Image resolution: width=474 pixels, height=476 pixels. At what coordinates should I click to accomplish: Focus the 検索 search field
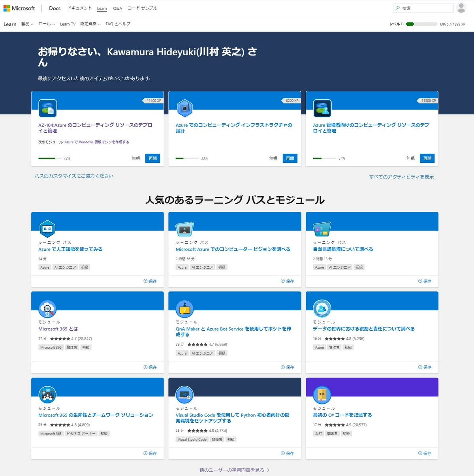click(x=423, y=8)
